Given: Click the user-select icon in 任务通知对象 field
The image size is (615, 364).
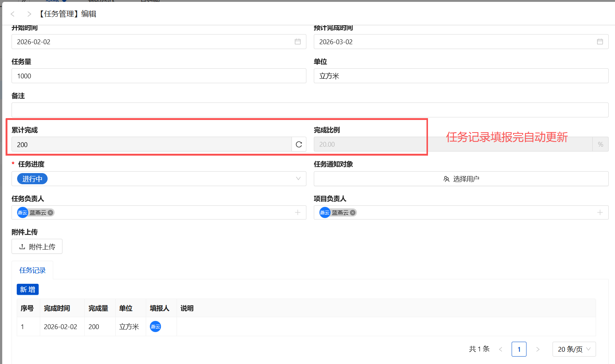Looking at the screenshot, I should coord(446,179).
